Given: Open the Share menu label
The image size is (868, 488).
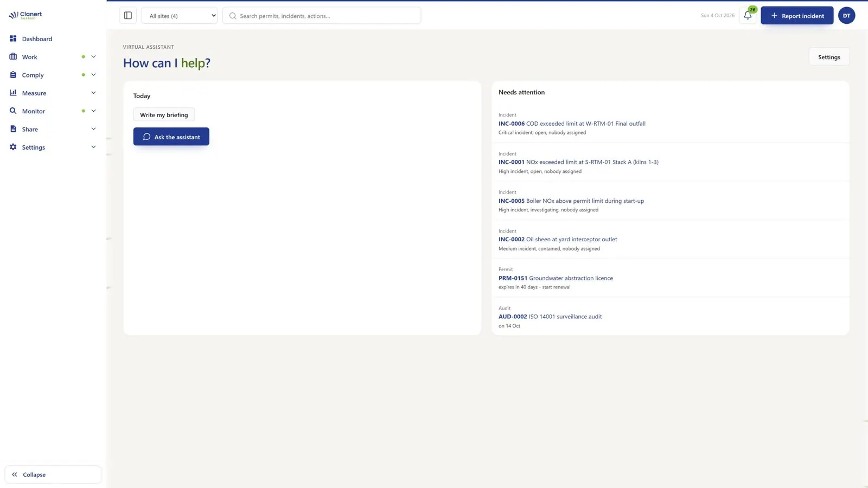Looking at the screenshot, I should coord(30,130).
